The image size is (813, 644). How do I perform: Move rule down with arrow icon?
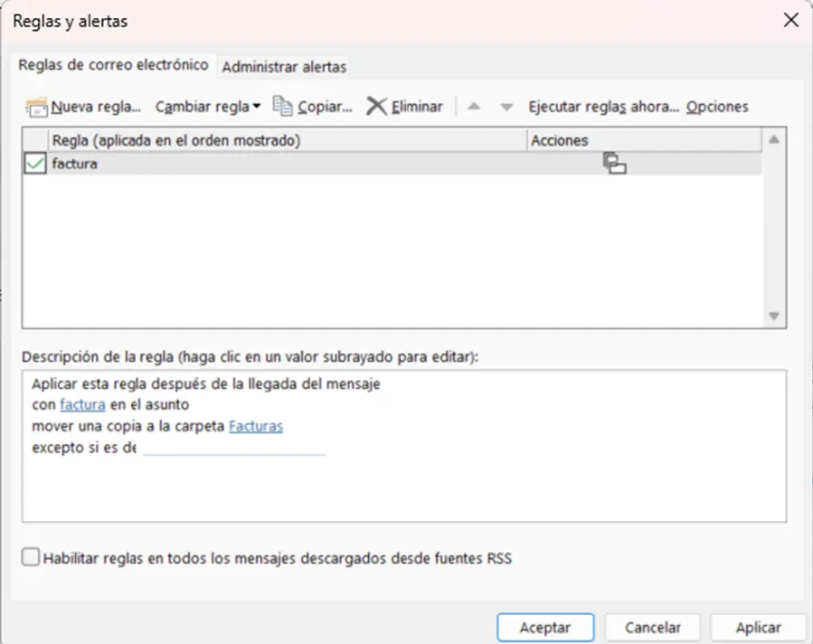click(506, 108)
